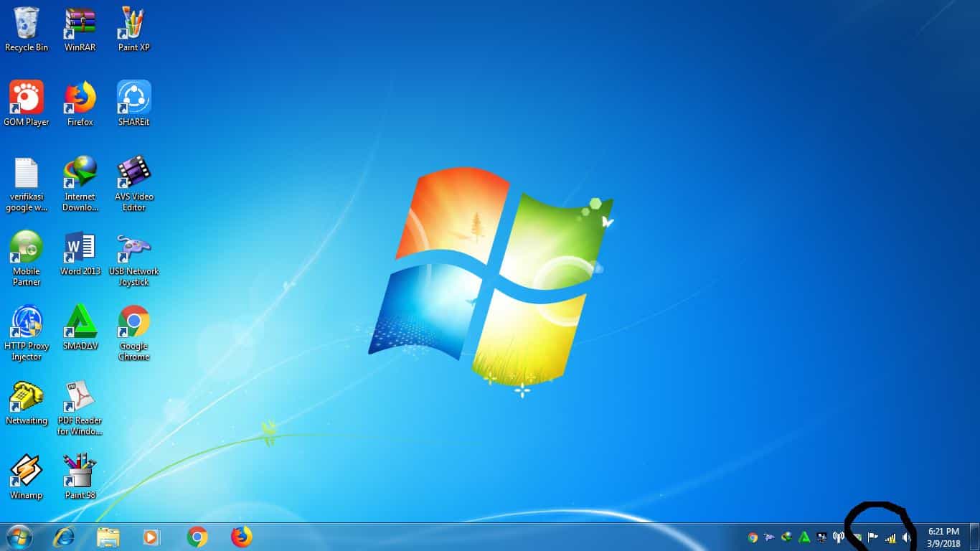Open Windows Explorer folder on taskbar
This screenshot has width=980, height=551.
pos(108,537)
